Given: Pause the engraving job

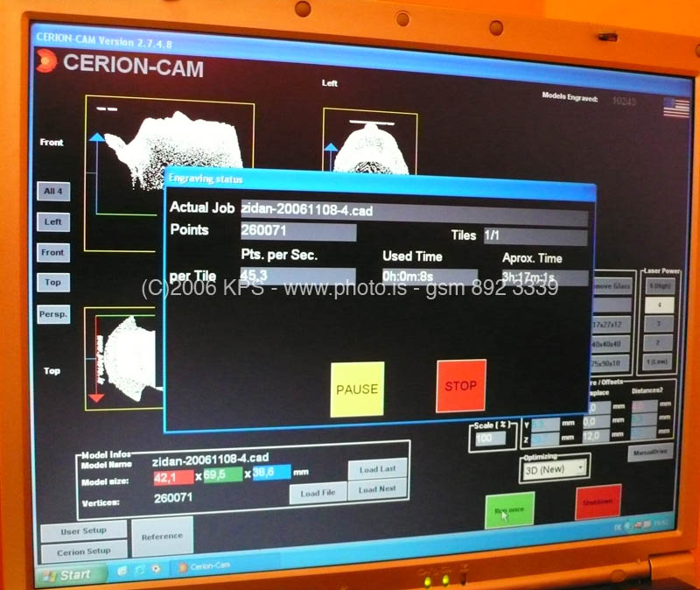Looking at the screenshot, I should tap(357, 389).
